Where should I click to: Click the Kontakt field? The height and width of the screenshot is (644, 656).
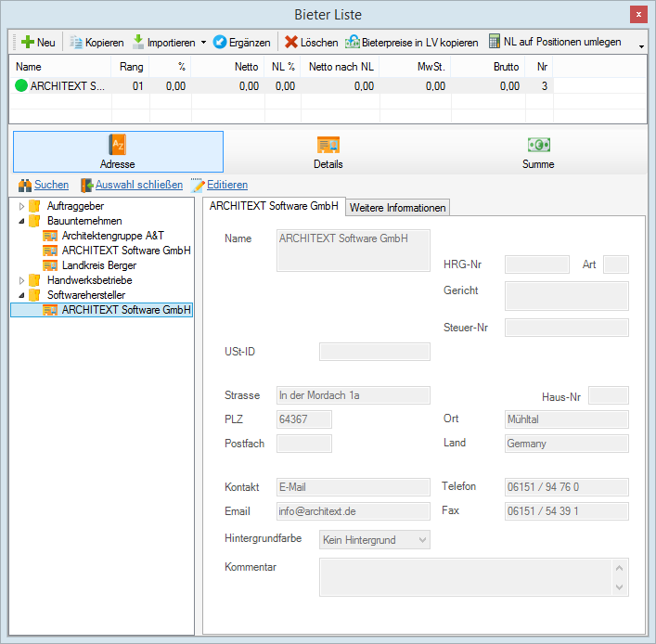354,487
